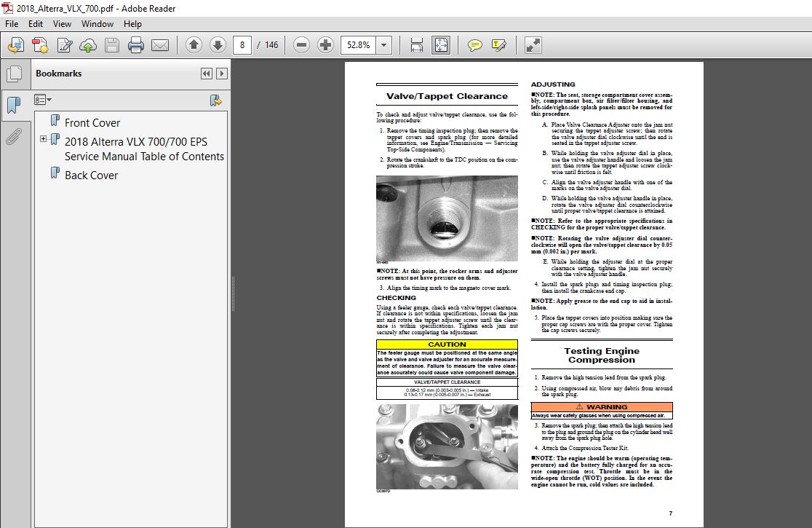The height and width of the screenshot is (528, 812).
Task: Click the upload to cloud icon
Action: [x=88, y=46]
